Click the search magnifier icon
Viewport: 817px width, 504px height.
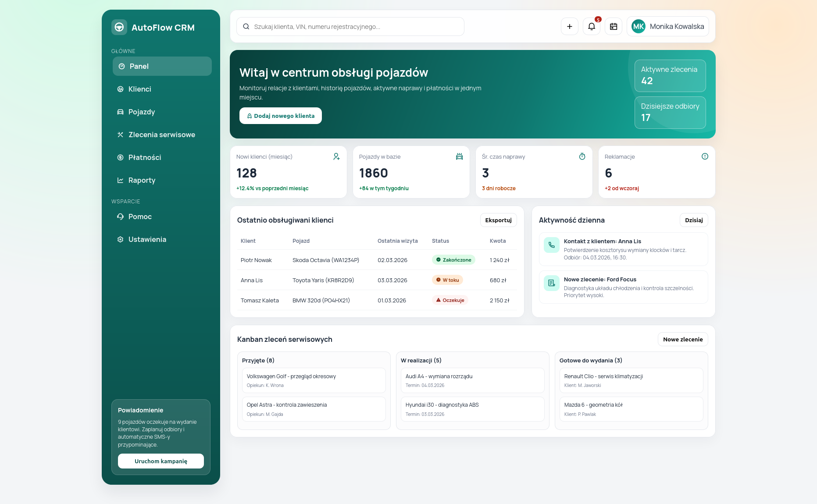tap(246, 26)
